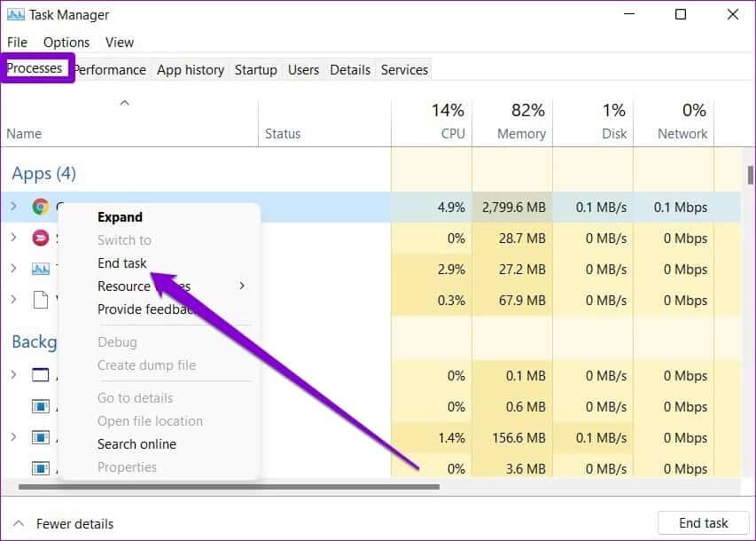Sort by the Disk column header
Image resolution: width=756 pixels, height=541 pixels.
click(x=614, y=134)
